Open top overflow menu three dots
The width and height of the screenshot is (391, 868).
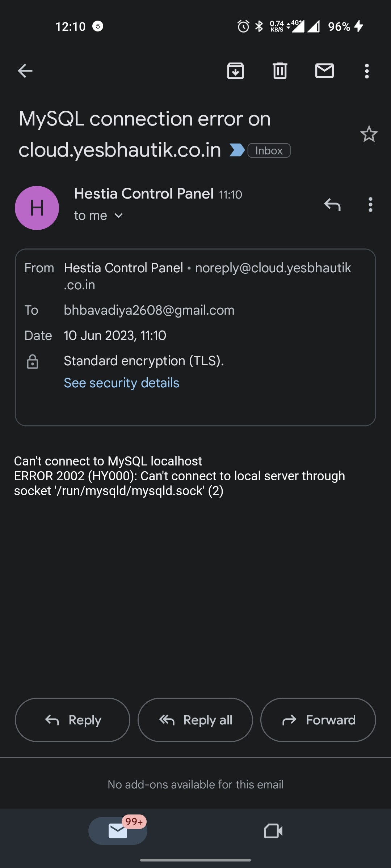[x=367, y=71]
